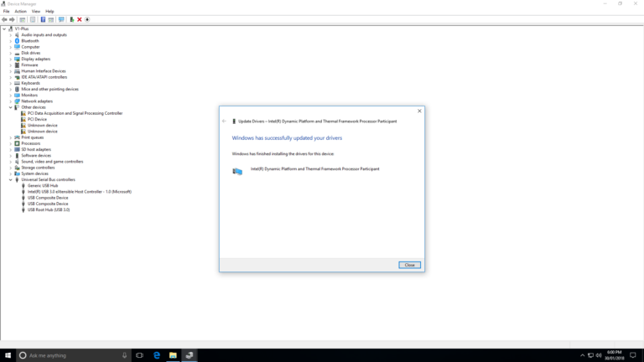
Task: Collapse the Other devices node
Action: [x=11, y=107]
